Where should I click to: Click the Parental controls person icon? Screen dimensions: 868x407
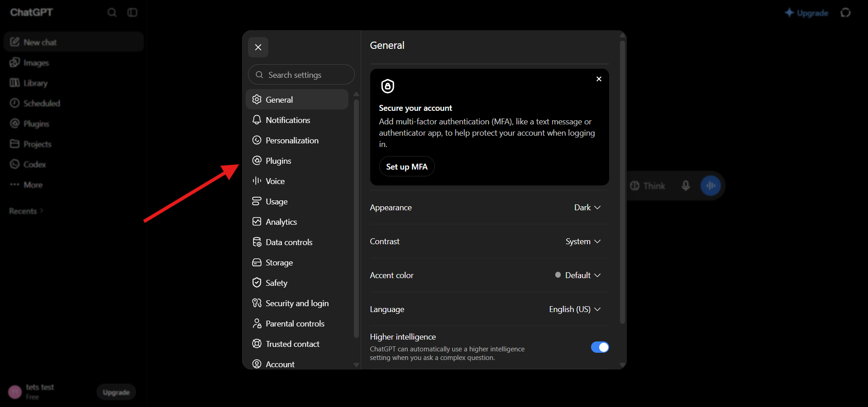(257, 323)
